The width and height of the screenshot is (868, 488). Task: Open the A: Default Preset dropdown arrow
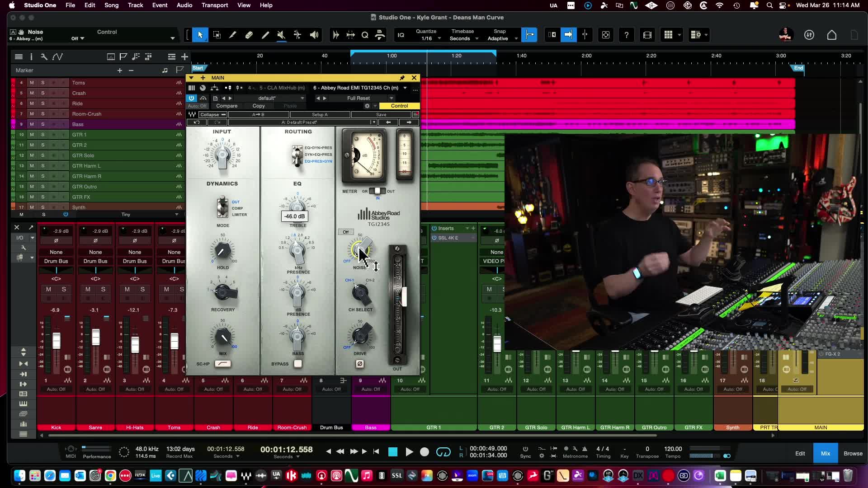tap(373, 122)
